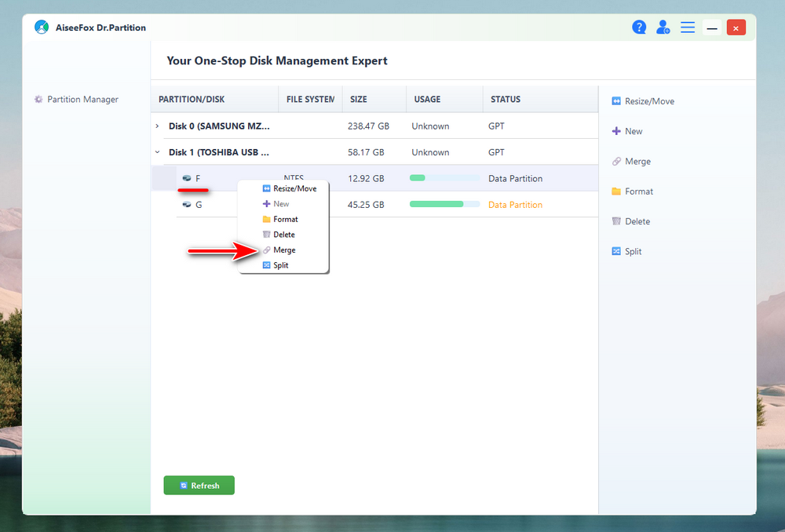The width and height of the screenshot is (785, 532).
Task: Open the help question mark icon
Action: 639,27
